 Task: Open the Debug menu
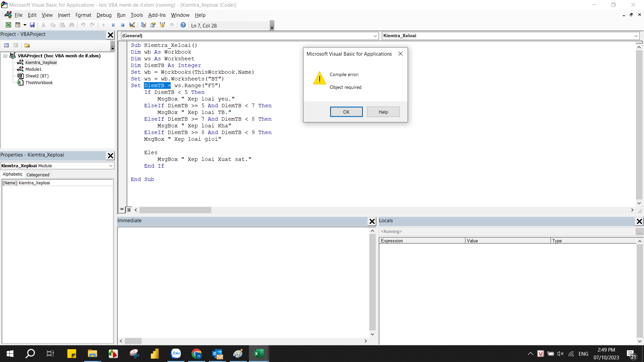104,15
